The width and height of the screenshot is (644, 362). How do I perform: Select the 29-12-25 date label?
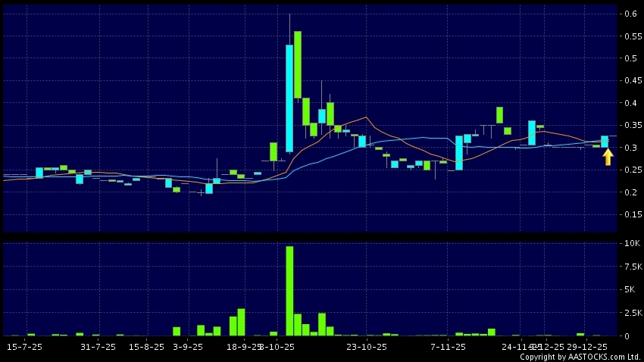coord(587,347)
